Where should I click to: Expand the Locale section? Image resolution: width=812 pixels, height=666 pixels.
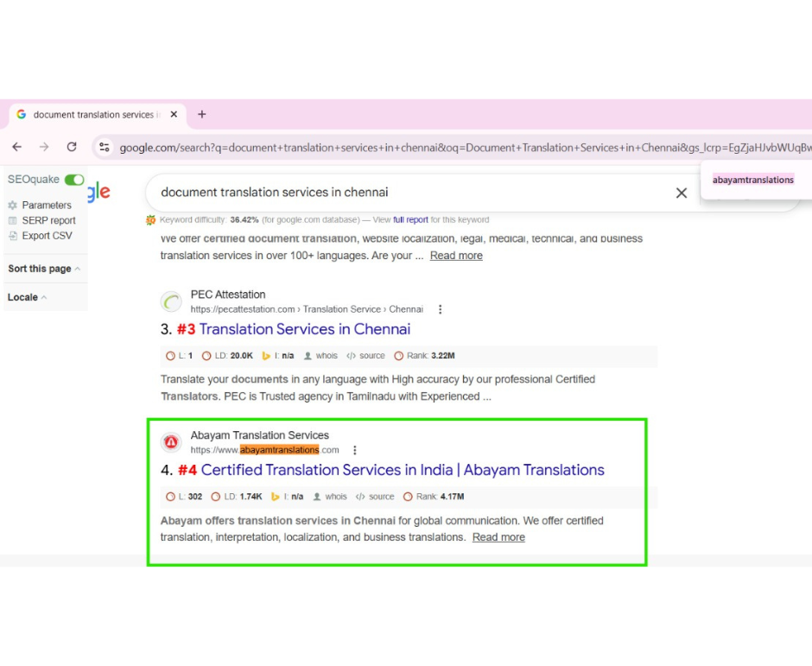click(x=27, y=297)
